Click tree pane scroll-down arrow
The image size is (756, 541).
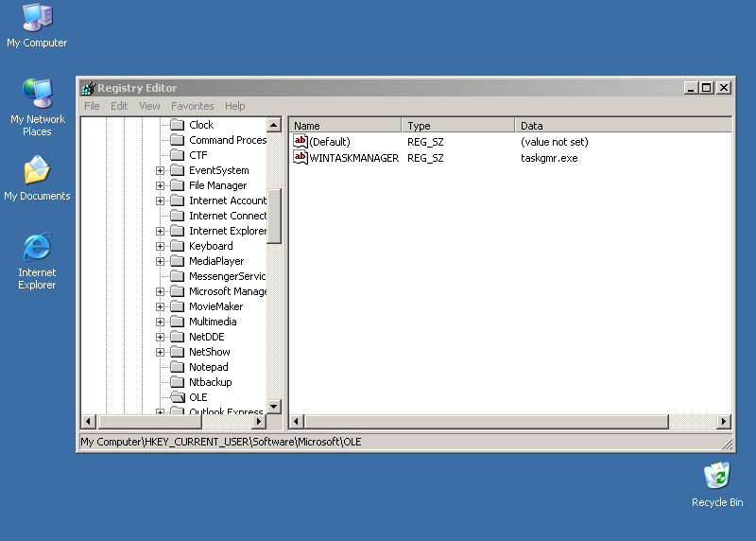point(274,407)
